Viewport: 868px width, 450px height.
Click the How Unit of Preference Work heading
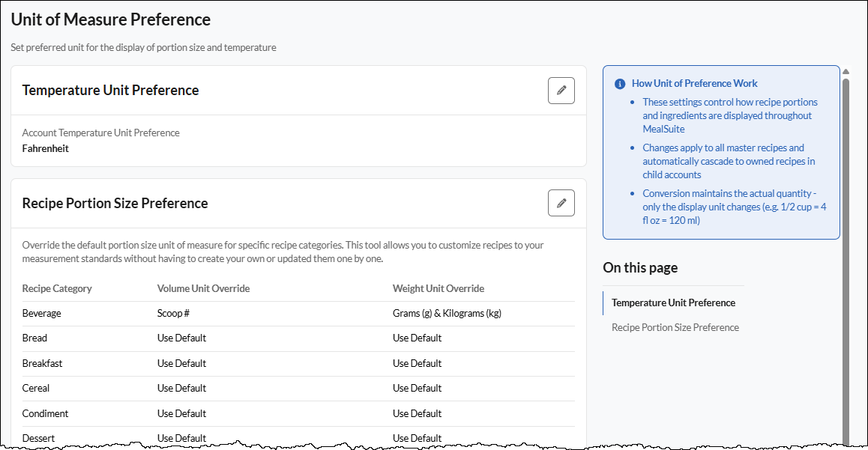695,83
